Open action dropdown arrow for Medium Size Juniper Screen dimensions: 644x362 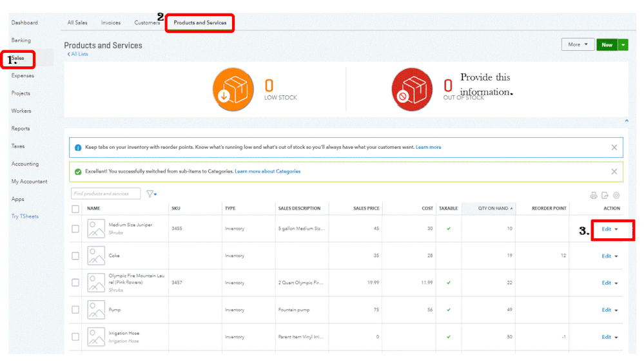tap(616, 229)
